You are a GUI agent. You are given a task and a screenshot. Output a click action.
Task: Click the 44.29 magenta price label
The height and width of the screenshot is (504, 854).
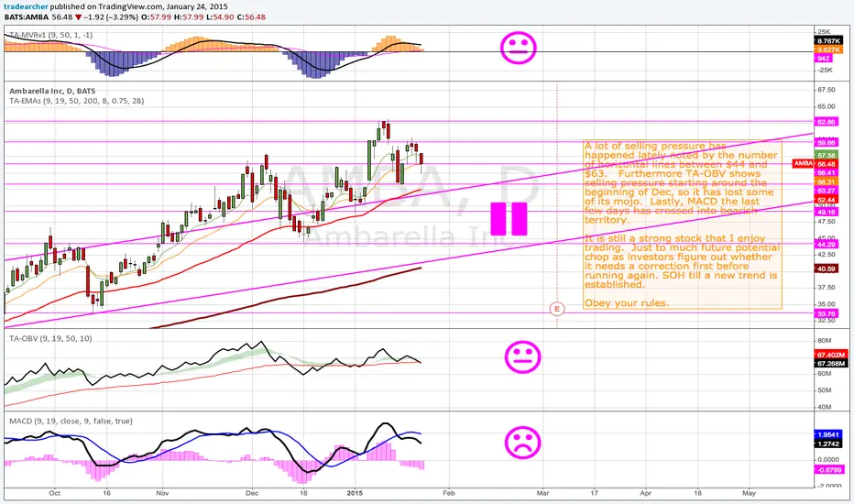(827, 245)
